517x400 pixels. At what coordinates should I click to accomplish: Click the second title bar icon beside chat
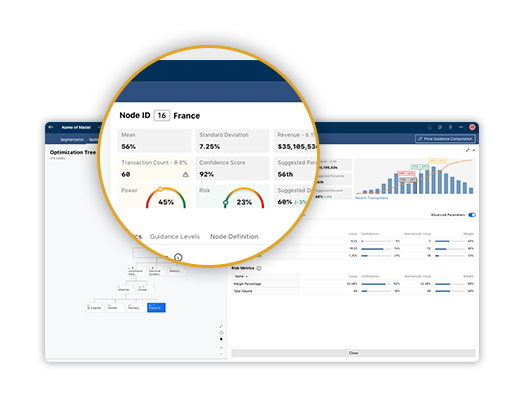tap(440, 127)
